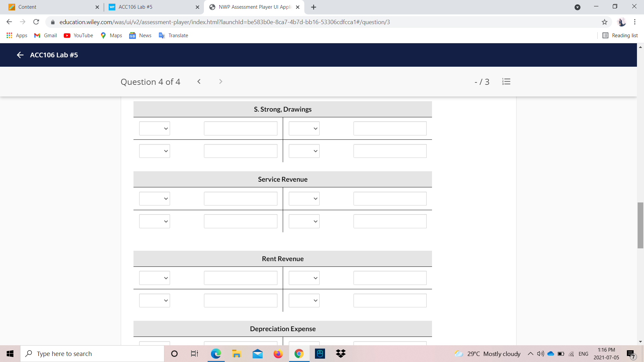
Task: Open the Dropbox icon in the taskbar
Action: click(x=340, y=354)
